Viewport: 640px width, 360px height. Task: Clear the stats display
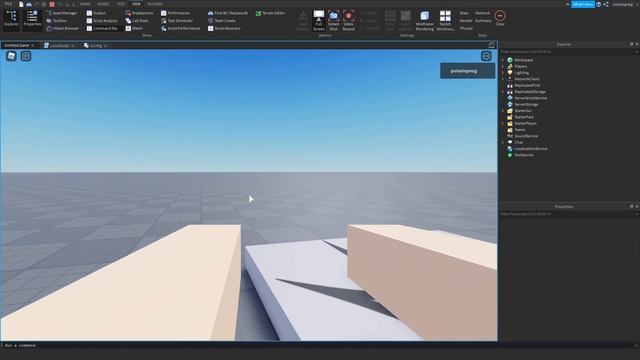[x=500, y=18]
